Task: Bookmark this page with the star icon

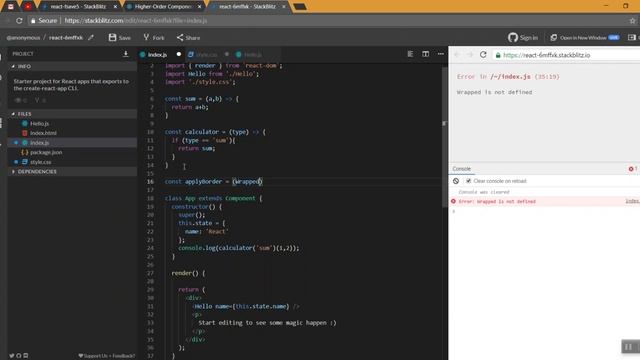Action: point(632,20)
